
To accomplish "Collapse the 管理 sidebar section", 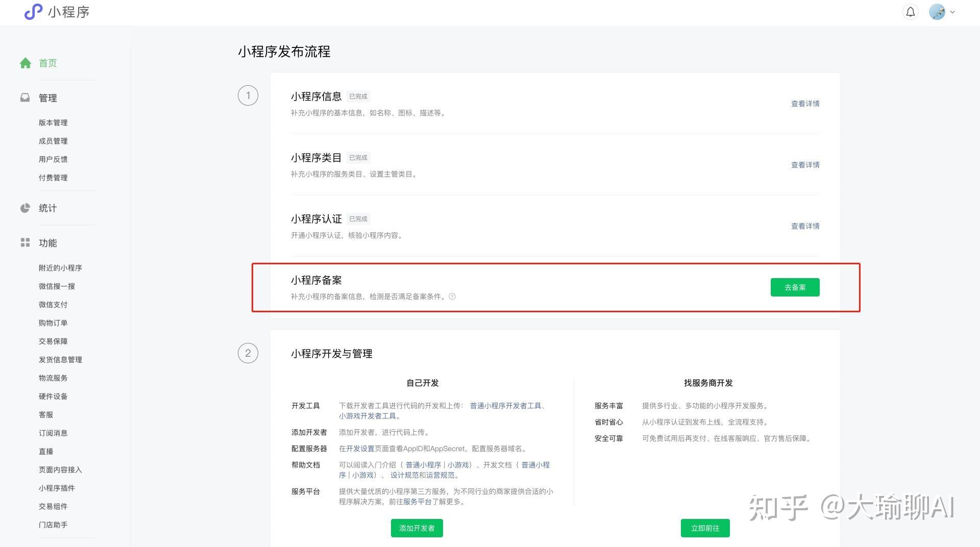I will [x=48, y=97].
